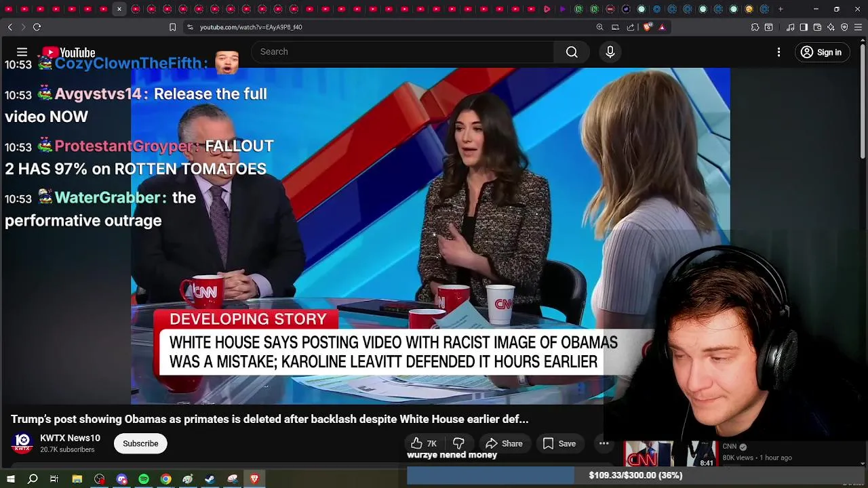Open the Brave Shields lion icon
Screen dimensions: 868x488
pos(647,27)
